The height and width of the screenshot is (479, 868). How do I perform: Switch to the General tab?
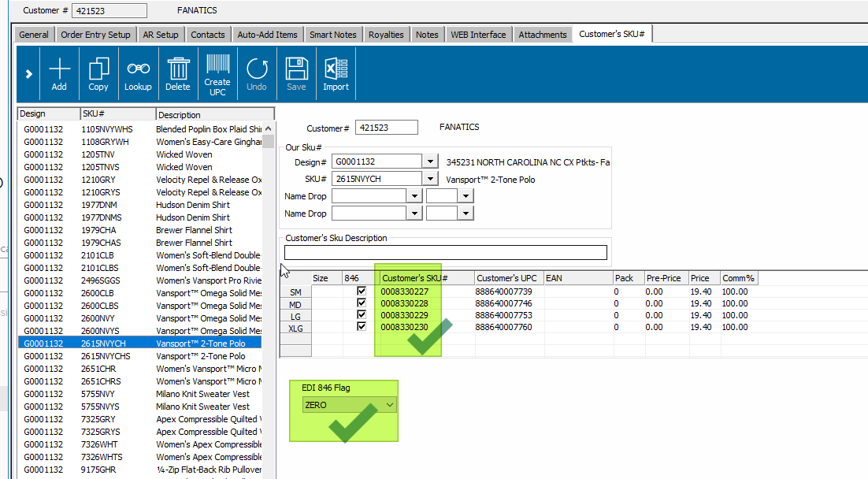click(34, 35)
